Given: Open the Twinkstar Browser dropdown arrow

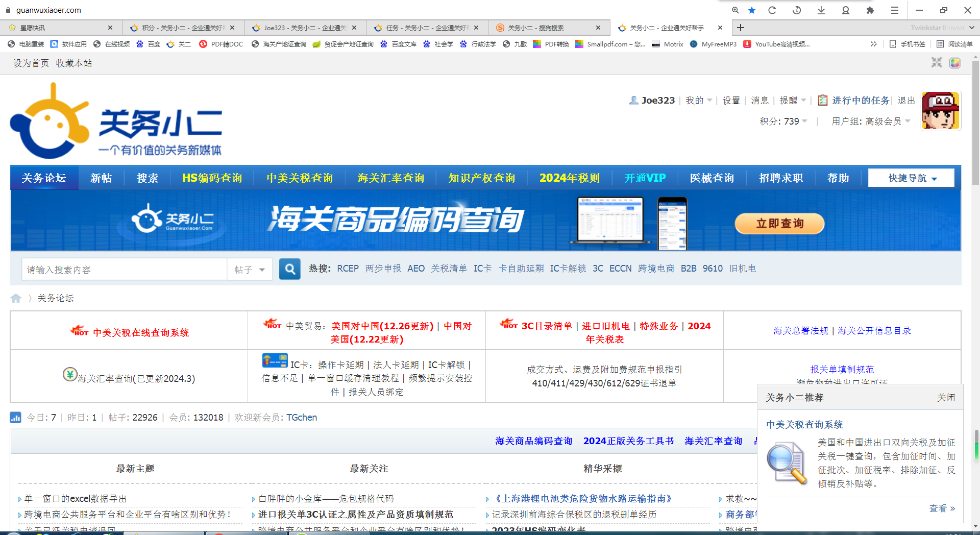Looking at the screenshot, I should 971,28.
